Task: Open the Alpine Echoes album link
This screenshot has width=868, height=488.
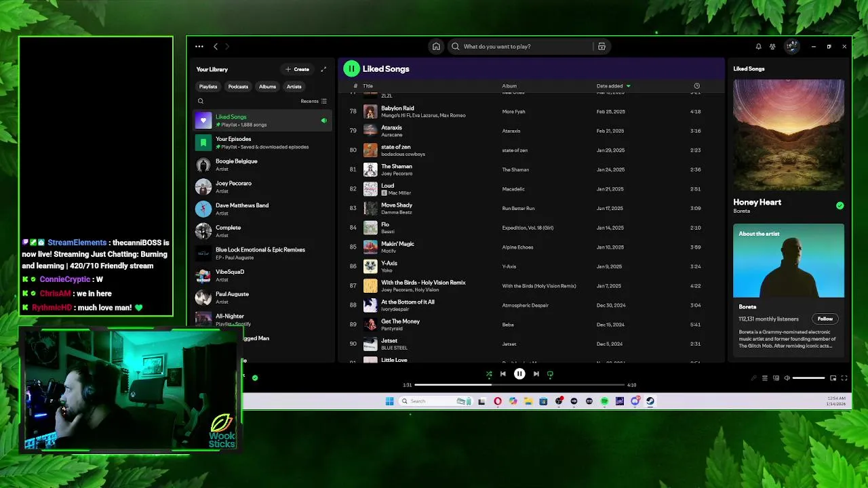Action: [517, 247]
